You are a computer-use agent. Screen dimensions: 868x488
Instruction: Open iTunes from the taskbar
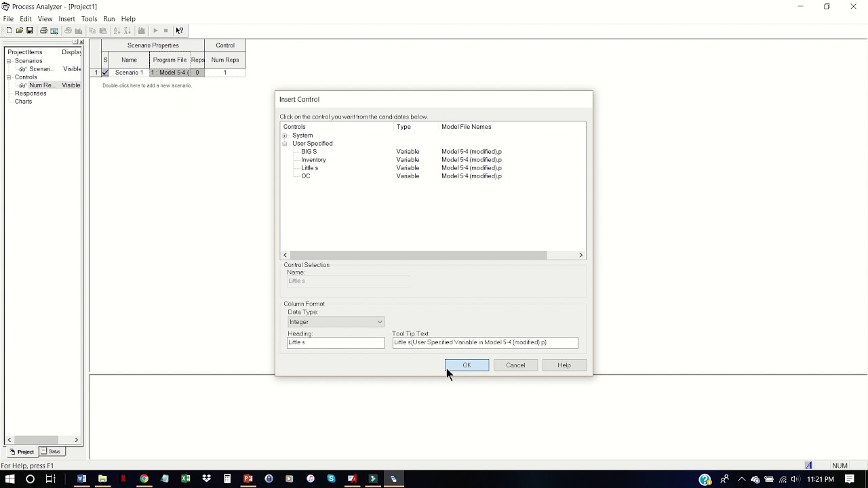click(x=311, y=479)
